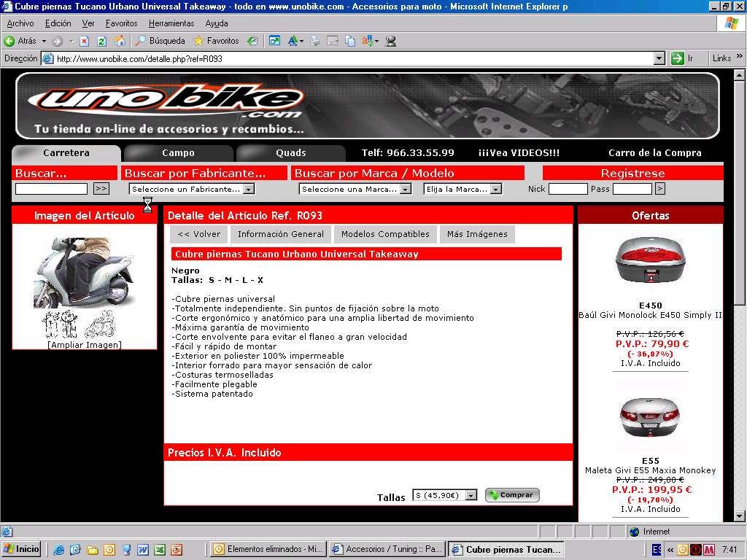Click the Comprar buy button
Screen dimensions: 747x560
pyautogui.click(x=512, y=495)
